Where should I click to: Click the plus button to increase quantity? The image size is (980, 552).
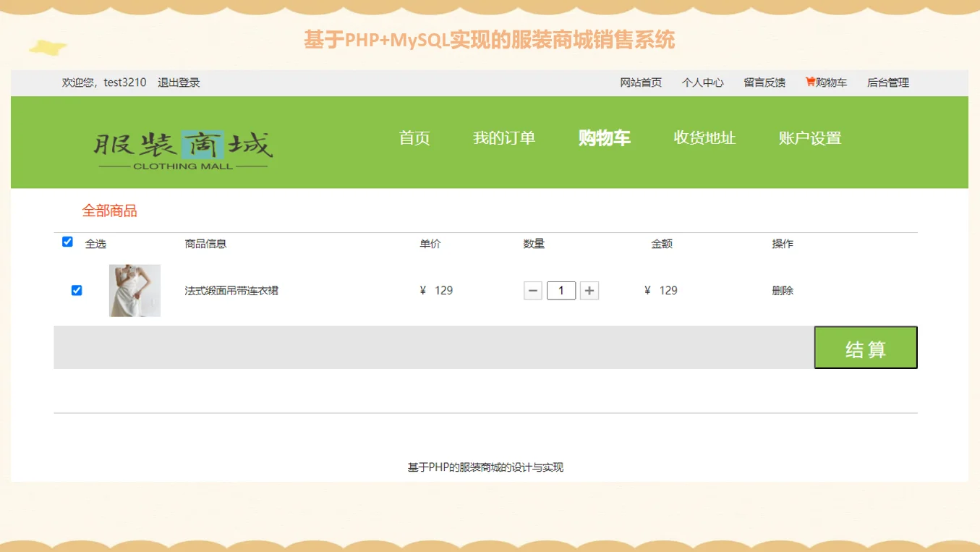click(x=589, y=290)
